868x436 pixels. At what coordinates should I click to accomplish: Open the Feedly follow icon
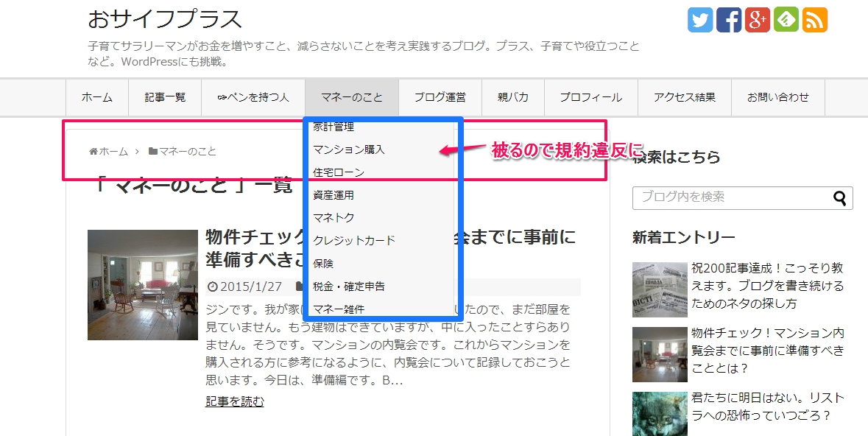click(786, 20)
